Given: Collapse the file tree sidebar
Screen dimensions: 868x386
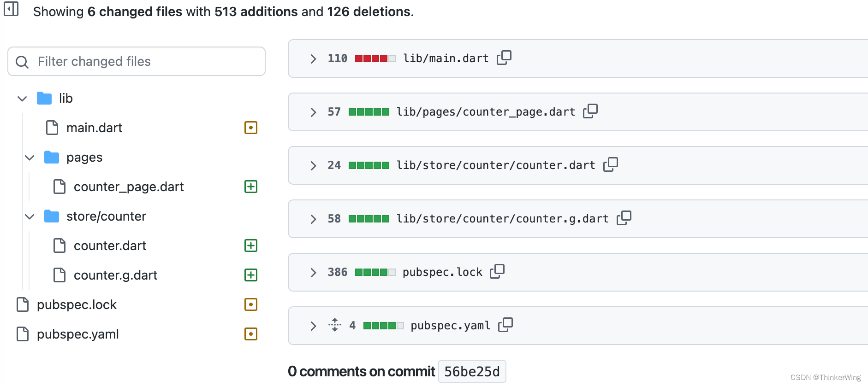Looking at the screenshot, I should 11,9.
